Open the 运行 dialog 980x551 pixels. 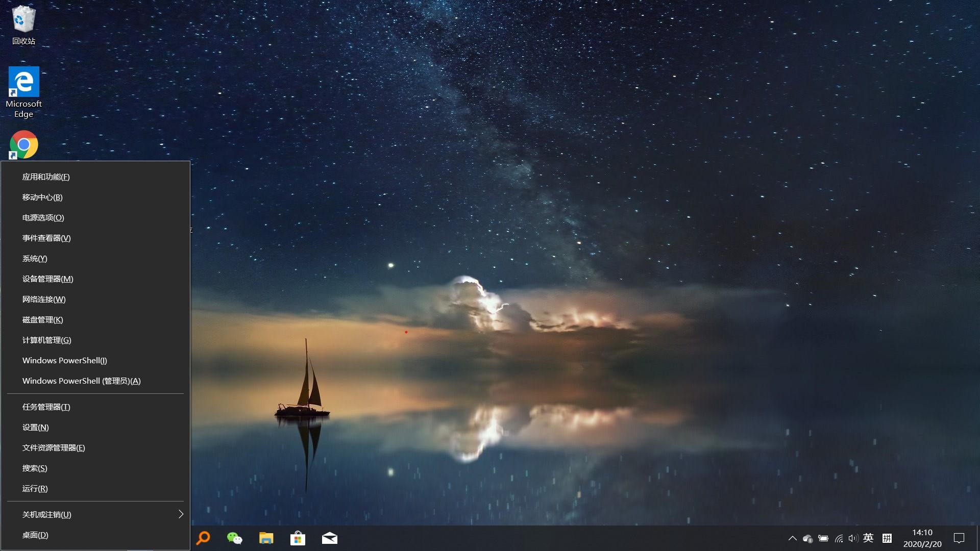click(34, 488)
